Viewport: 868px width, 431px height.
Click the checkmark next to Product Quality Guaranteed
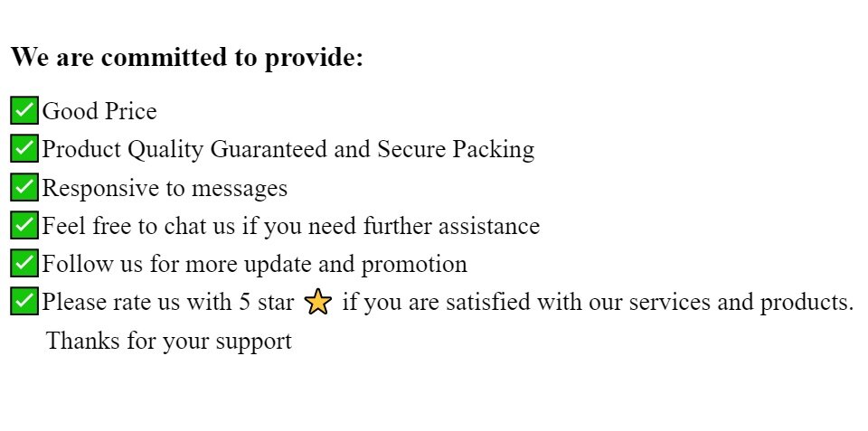point(24,147)
